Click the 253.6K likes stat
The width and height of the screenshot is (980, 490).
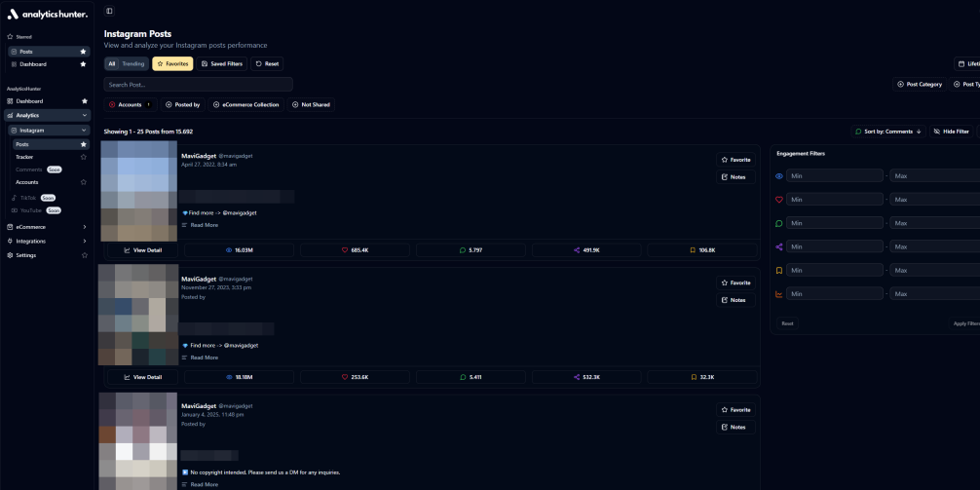355,378
